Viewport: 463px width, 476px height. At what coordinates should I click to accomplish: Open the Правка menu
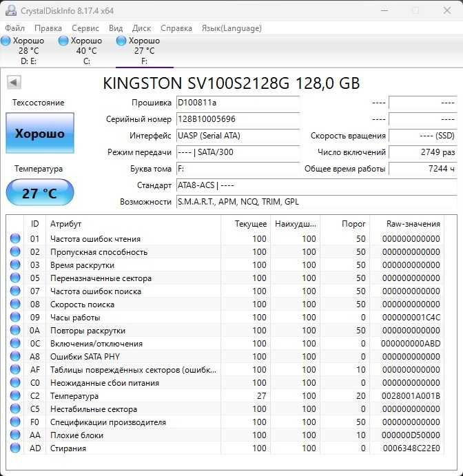point(48,28)
